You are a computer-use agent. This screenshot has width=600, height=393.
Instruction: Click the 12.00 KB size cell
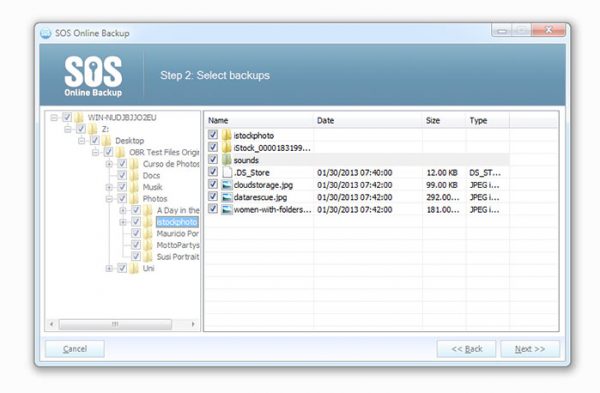pos(442,173)
